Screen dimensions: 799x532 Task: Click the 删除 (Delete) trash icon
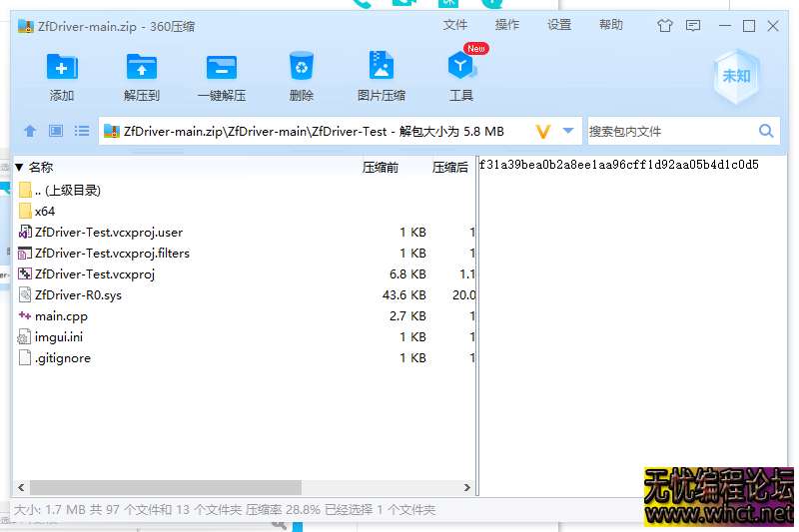[x=301, y=68]
